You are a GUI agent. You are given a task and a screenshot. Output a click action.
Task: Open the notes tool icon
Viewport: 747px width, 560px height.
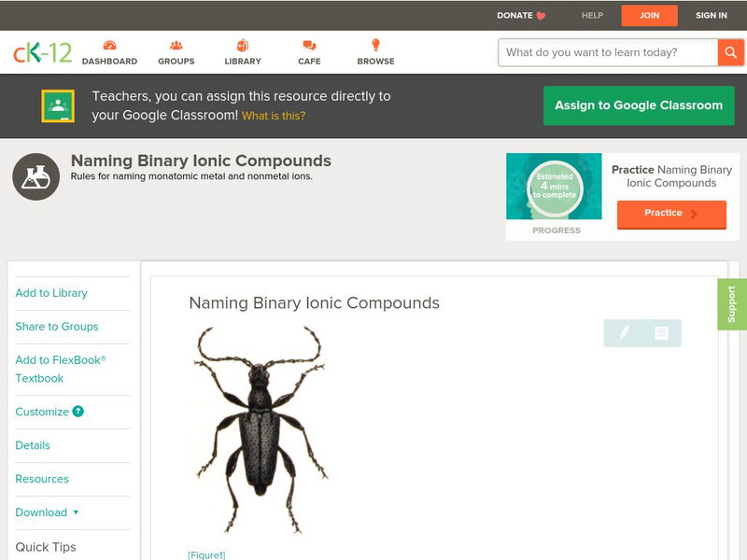click(x=661, y=333)
